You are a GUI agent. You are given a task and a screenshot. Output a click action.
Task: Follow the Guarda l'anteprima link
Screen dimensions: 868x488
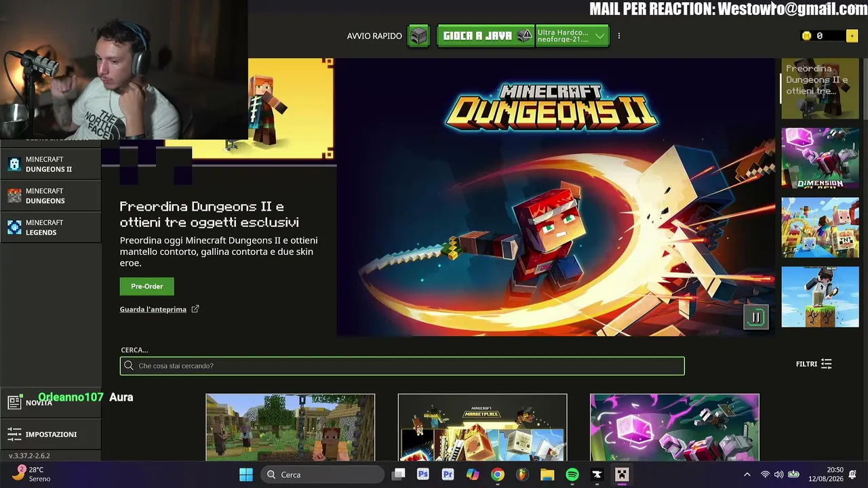click(153, 309)
